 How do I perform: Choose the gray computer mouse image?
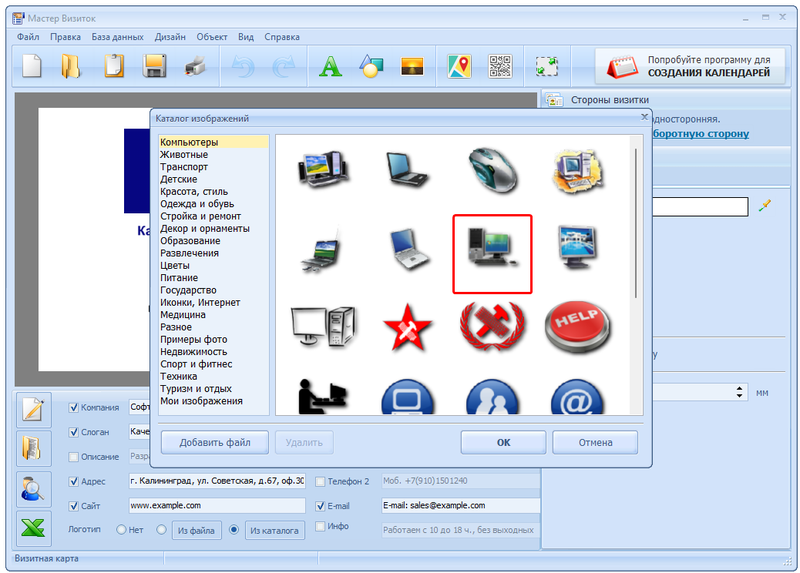coord(492,169)
